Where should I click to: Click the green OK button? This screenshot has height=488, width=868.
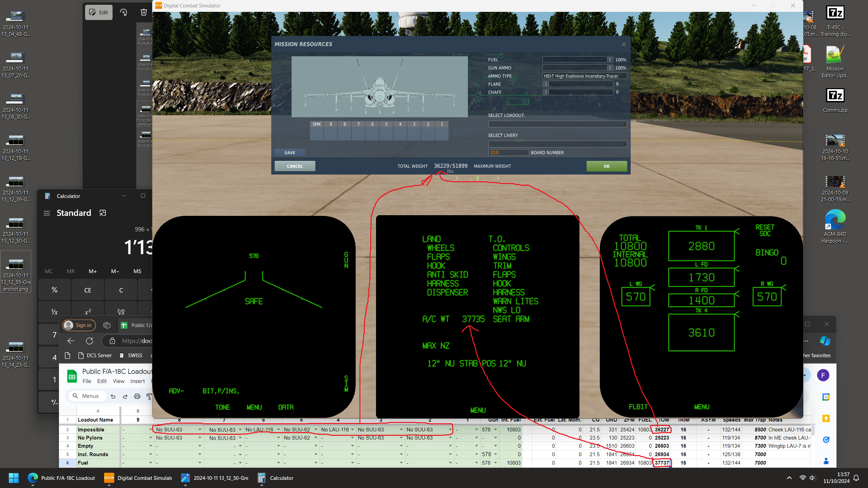(x=607, y=166)
